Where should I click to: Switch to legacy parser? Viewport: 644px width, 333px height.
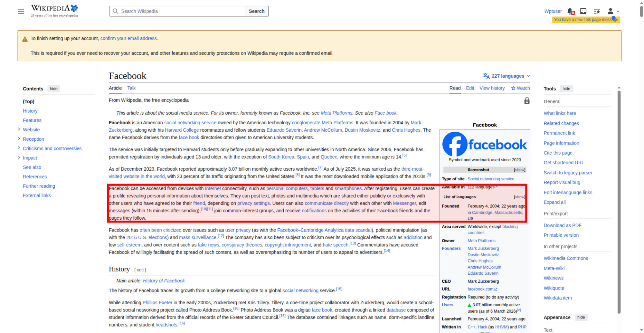pyautogui.click(x=568, y=173)
